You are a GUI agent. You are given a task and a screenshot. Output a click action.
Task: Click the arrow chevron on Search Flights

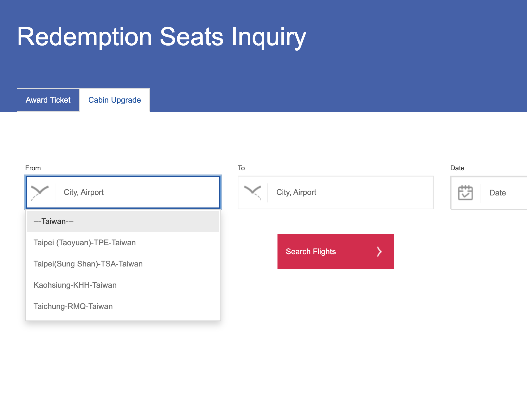(x=379, y=252)
